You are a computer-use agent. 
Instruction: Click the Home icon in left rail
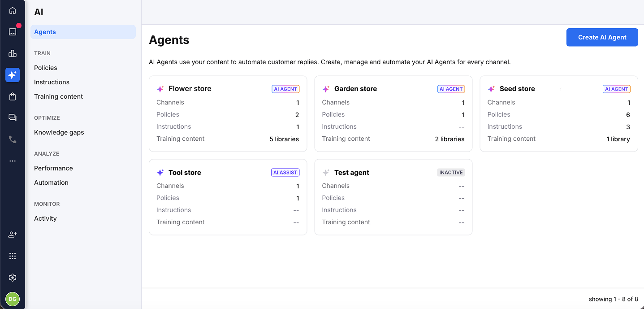pyautogui.click(x=13, y=10)
